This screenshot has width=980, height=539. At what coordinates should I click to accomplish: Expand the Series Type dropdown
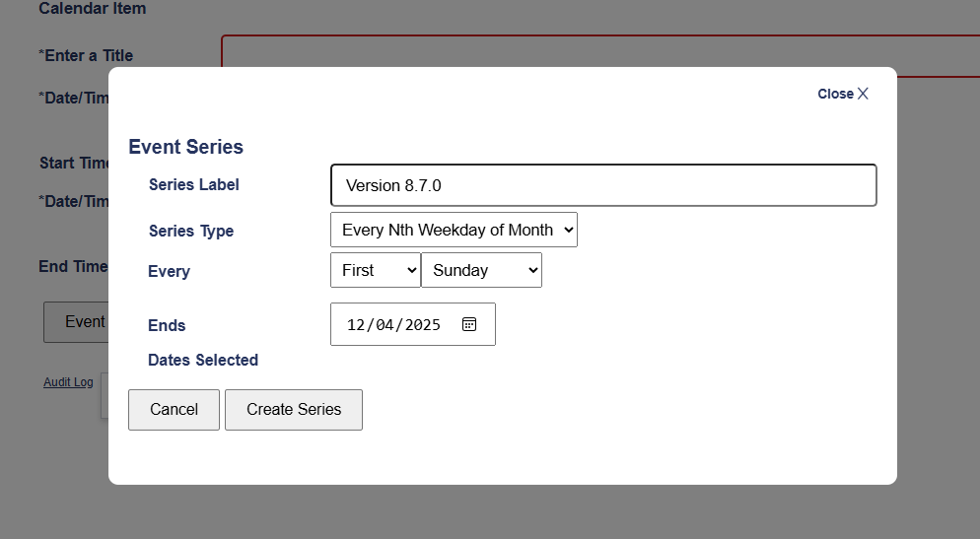[x=454, y=230]
